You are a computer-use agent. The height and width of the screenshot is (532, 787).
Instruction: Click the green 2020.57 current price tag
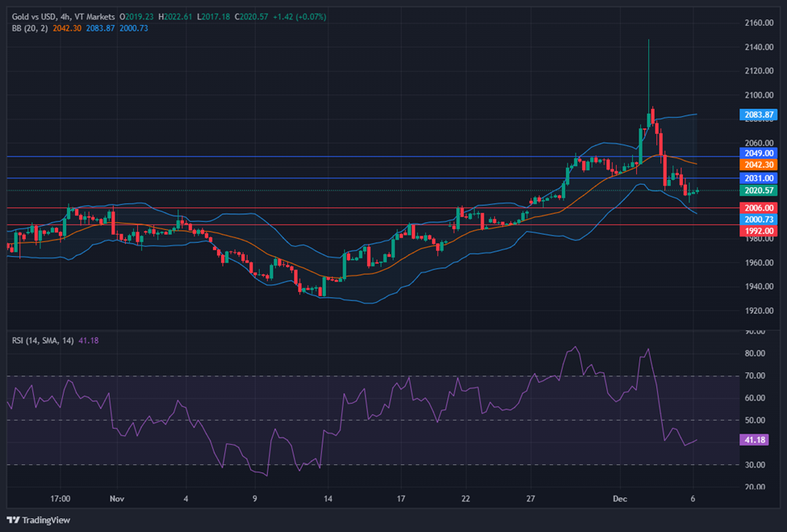pyautogui.click(x=759, y=191)
